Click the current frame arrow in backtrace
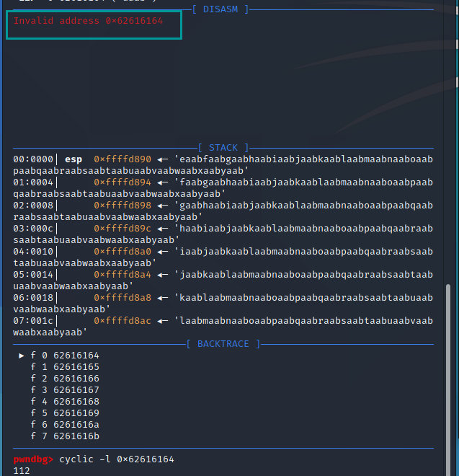 pyautogui.click(x=21, y=356)
